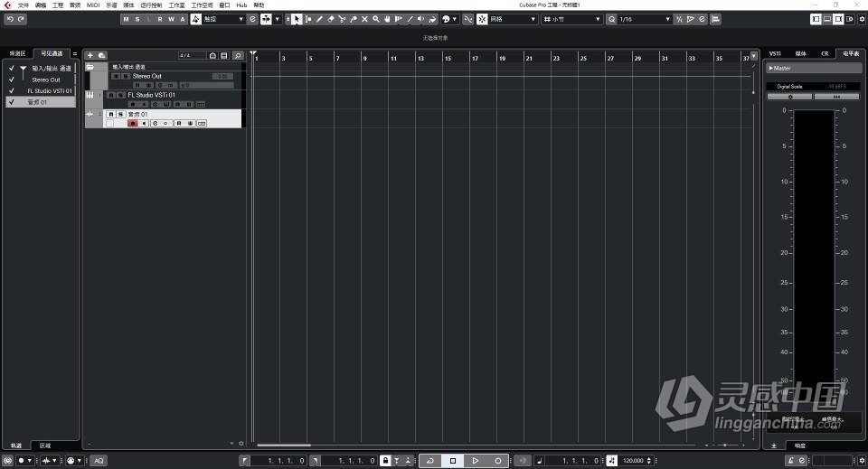The image size is (868, 469).
Task: Enable record on 音频 01 track
Action: (132, 123)
